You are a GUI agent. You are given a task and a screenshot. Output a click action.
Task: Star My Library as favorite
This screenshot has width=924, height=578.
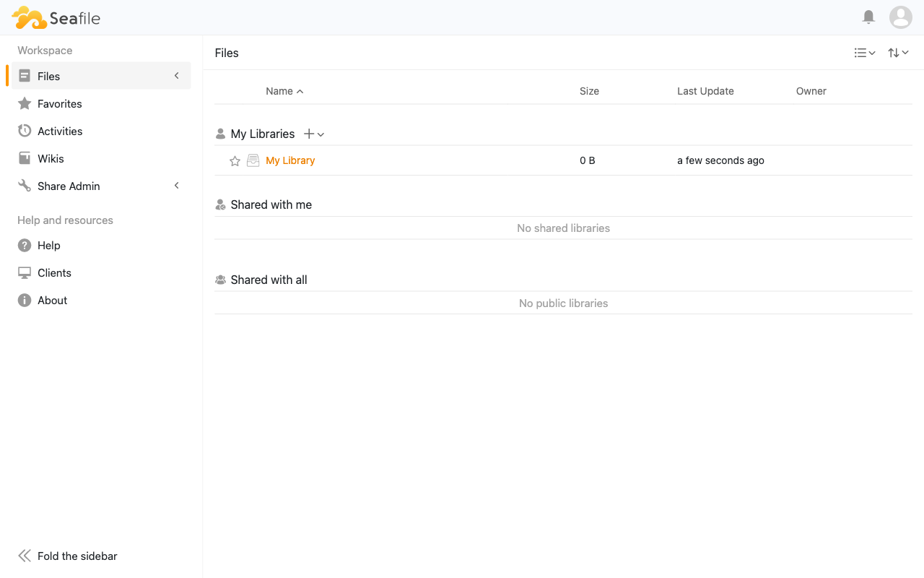235,161
